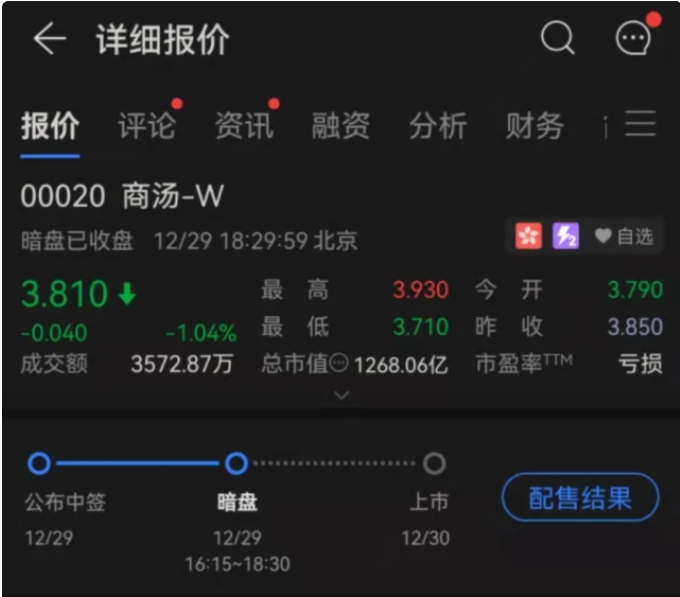Tap the 最低 value 3.710

point(420,326)
